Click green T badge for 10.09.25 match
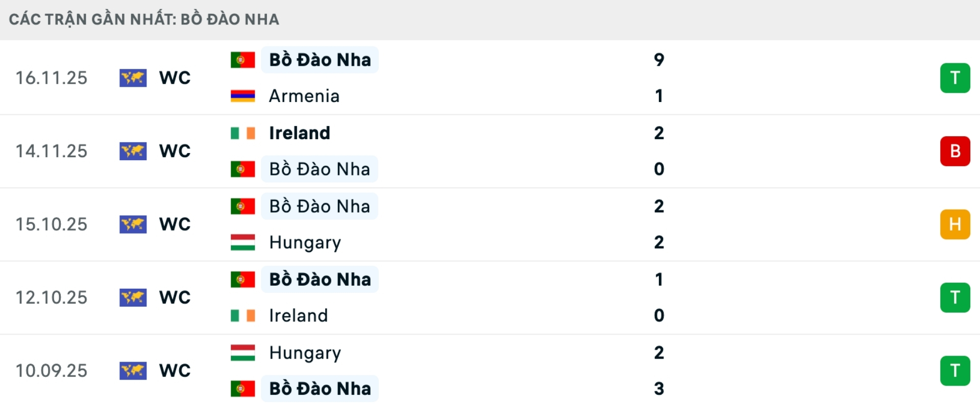The image size is (980, 404). coord(954,370)
